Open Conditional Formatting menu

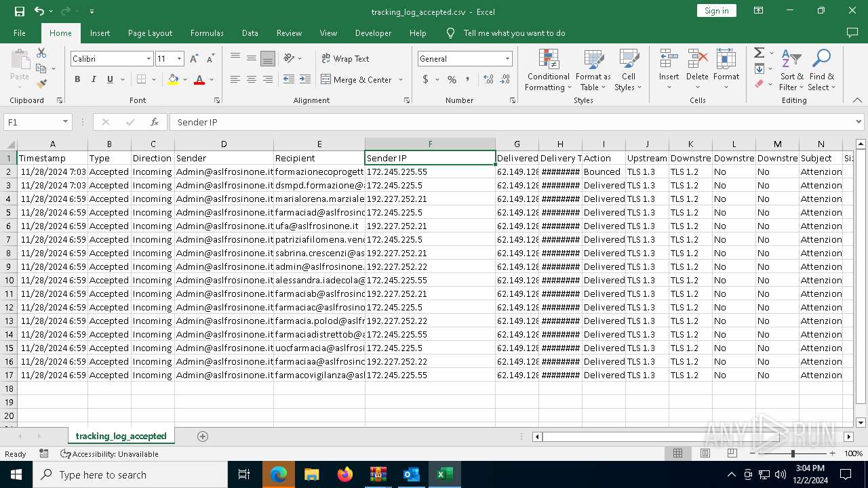point(548,70)
